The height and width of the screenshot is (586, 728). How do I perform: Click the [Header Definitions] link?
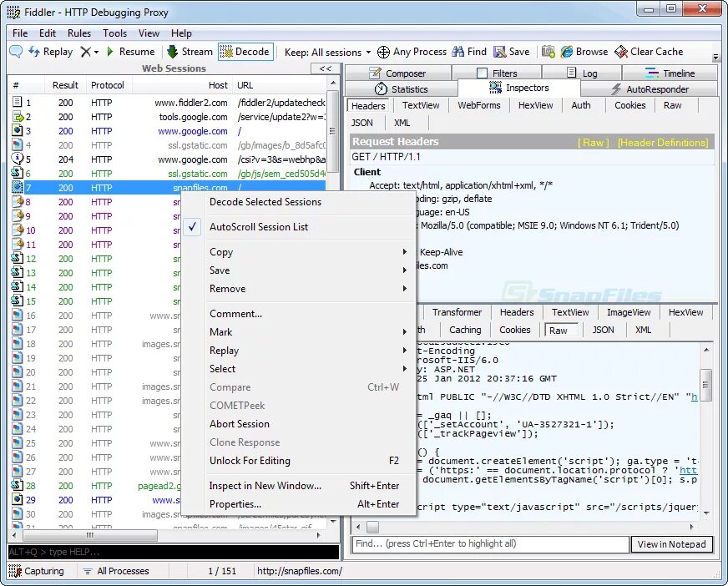pos(663,143)
